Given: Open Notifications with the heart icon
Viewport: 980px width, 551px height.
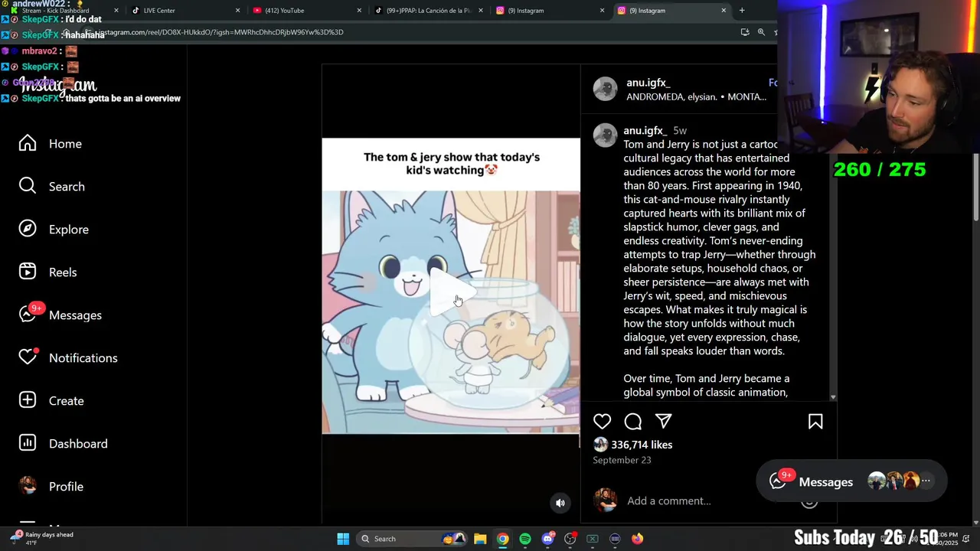Looking at the screenshot, I should tap(68, 358).
